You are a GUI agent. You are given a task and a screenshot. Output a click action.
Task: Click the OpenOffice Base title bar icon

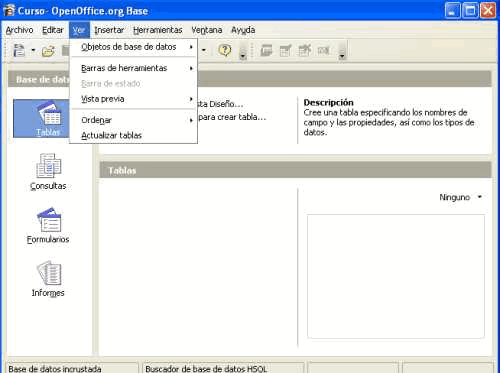pos(9,11)
